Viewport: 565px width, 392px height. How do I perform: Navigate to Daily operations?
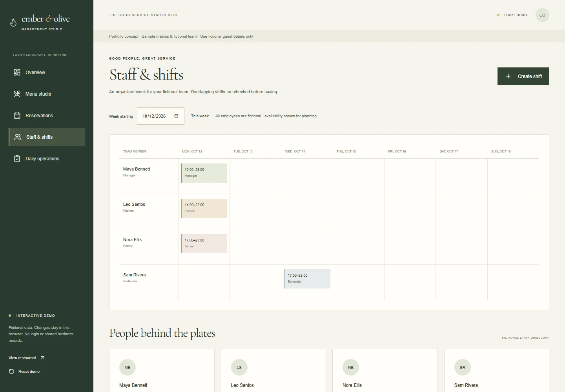tap(47, 159)
